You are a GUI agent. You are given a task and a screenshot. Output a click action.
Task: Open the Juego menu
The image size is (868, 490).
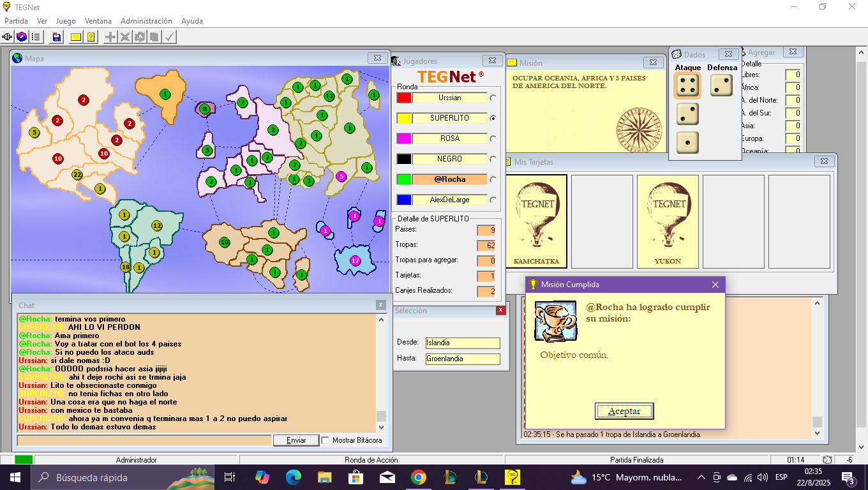pyautogui.click(x=66, y=21)
